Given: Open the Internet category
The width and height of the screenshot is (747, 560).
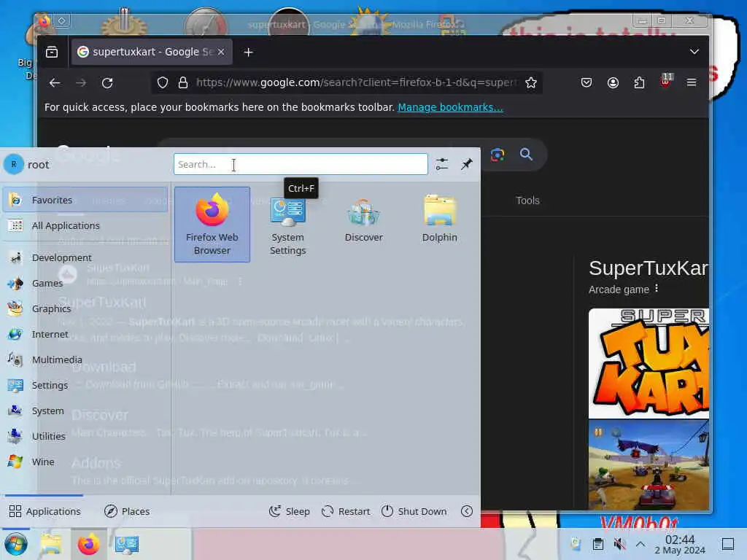Looking at the screenshot, I should coord(85,334).
